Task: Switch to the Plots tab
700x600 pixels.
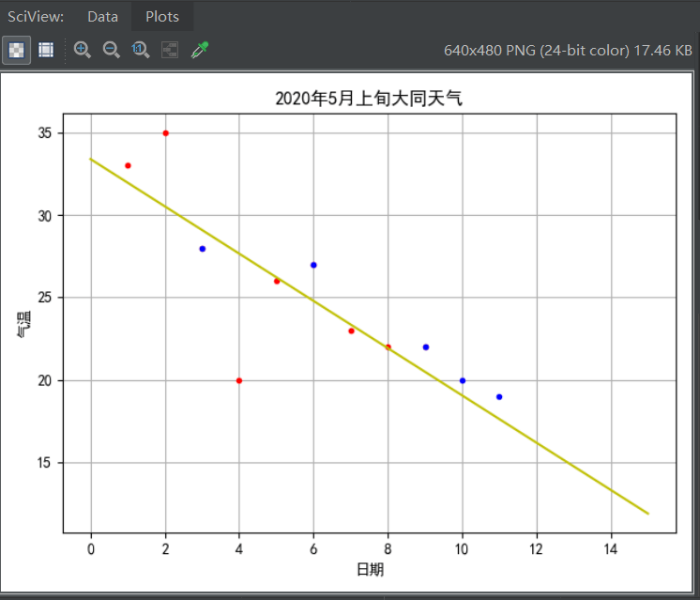Action: click(162, 17)
